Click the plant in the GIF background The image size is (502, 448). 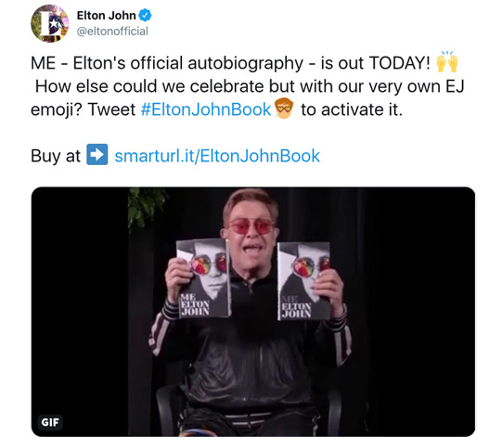[x=146, y=208]
